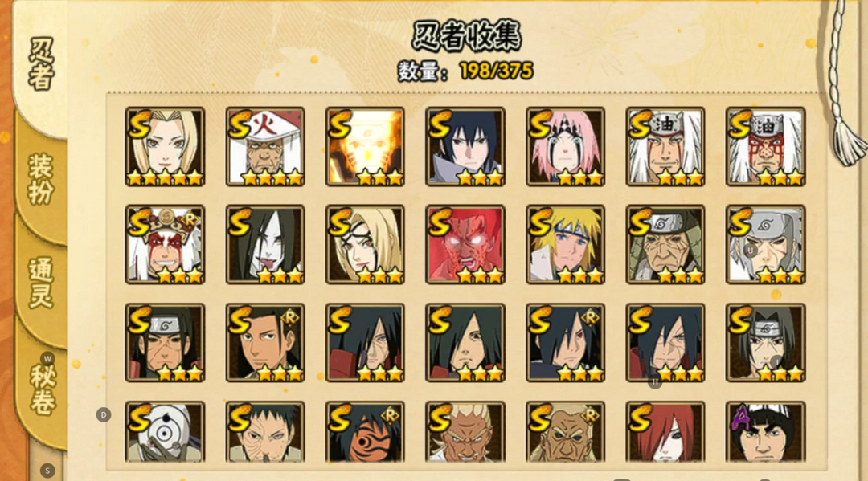Image resolution: width=868 pixels, height=481 pixels.
Task: Open the Hokage with 火 hat card
Action: point(265,146)
